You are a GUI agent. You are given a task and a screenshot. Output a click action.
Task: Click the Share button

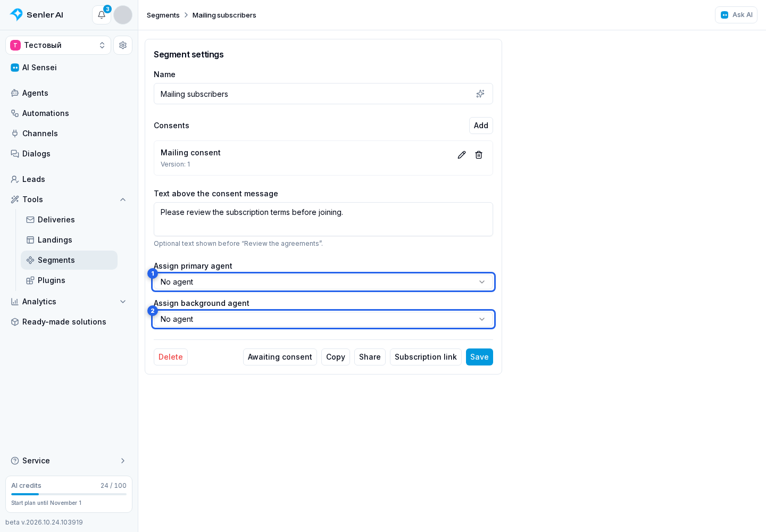[370, 357]
